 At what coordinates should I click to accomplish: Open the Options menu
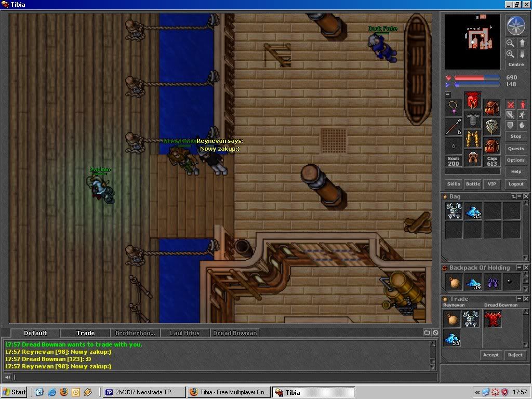tap(516, 160)
